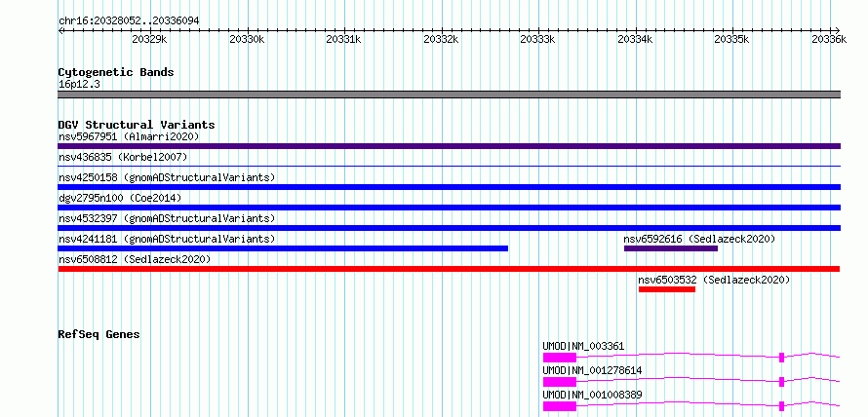Click the 20333k ruler tick label
This screenshot has width=868, height=417.
[x=538, y=39]
